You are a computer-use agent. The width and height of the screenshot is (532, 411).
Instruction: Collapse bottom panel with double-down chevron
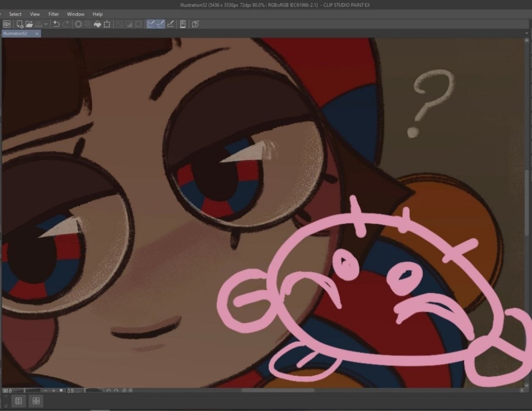tap(6, 405)
